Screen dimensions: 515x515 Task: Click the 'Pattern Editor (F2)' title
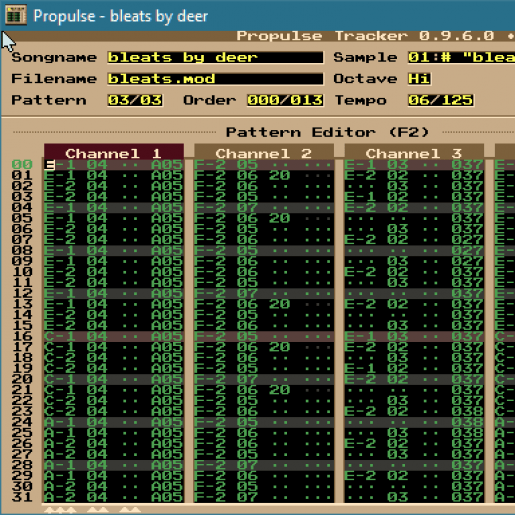[x=328, y=132]
